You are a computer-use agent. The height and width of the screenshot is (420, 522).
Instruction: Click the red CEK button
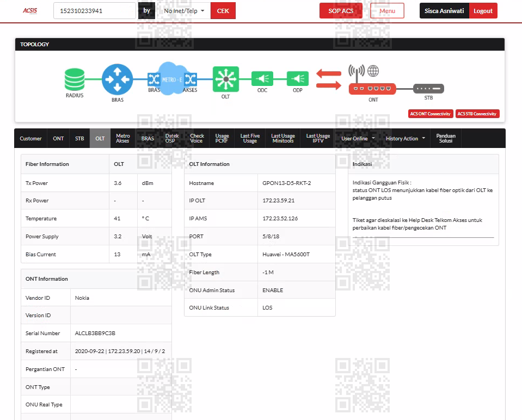click(x=223, y=11)
